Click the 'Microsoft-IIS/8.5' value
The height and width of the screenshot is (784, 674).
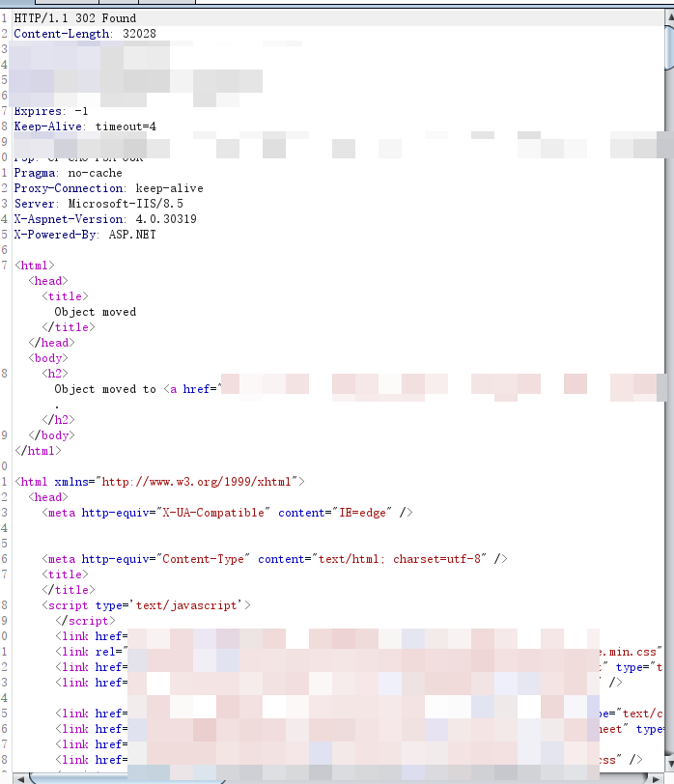126,204
